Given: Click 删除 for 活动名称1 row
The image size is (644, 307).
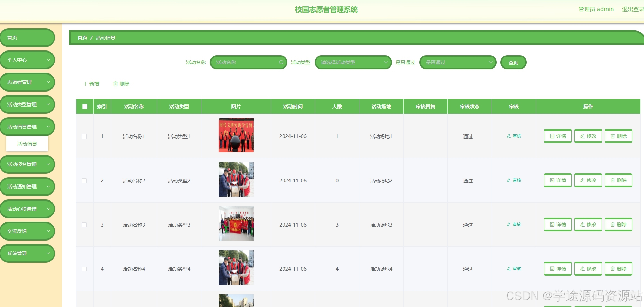Looking at the screenshot, I should click(x=618, y=136).
